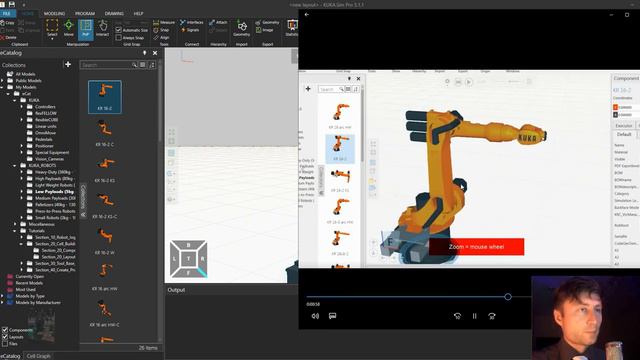Collapse the Tutorials folder
Viewport: 640px width, 360px height.
pos(15,231)
